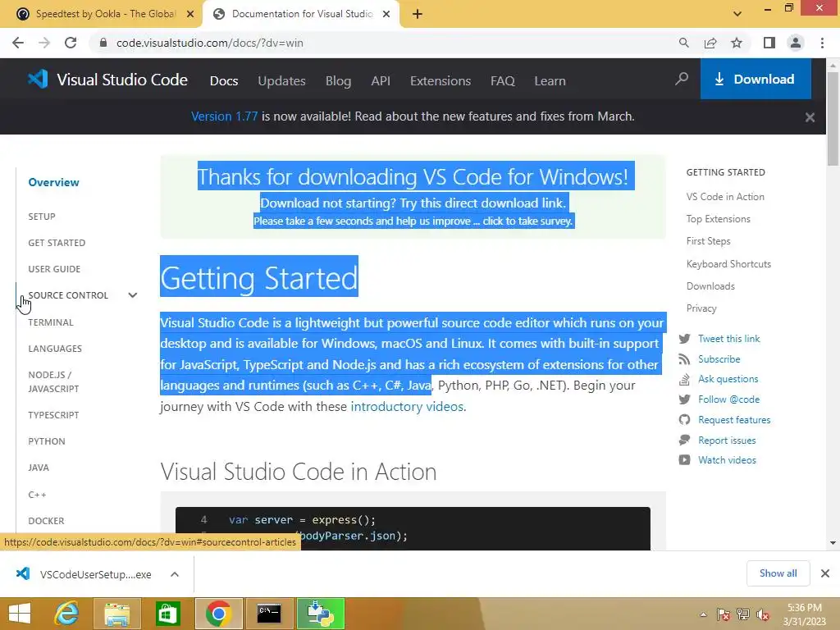Open the Updates nav item

(282, 81)
